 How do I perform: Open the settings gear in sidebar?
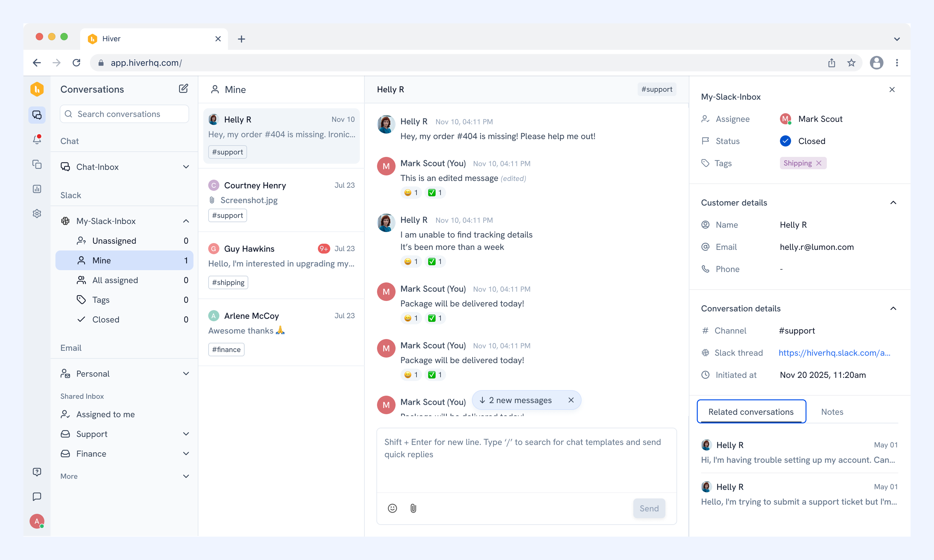[37, 214]
